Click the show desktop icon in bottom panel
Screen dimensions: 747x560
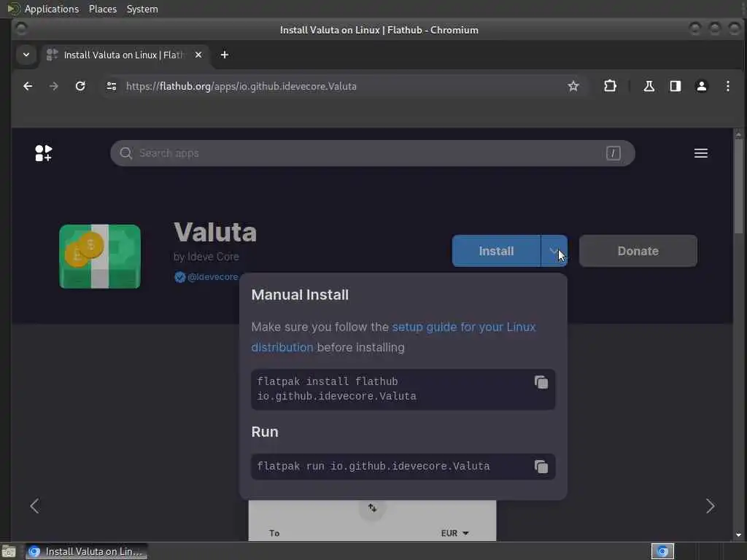coord(9,552)
